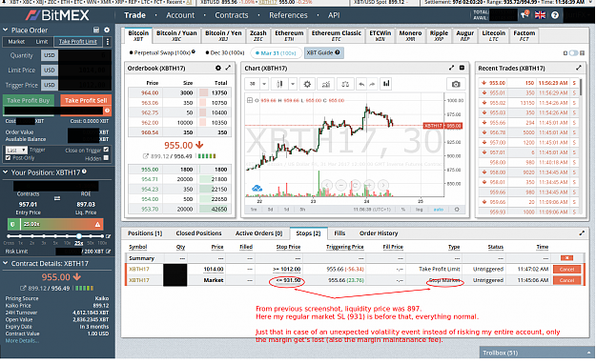The width and height of the screenshot is (596, 364).
Task: Select the Market order type tab
Action: [16, 41]
